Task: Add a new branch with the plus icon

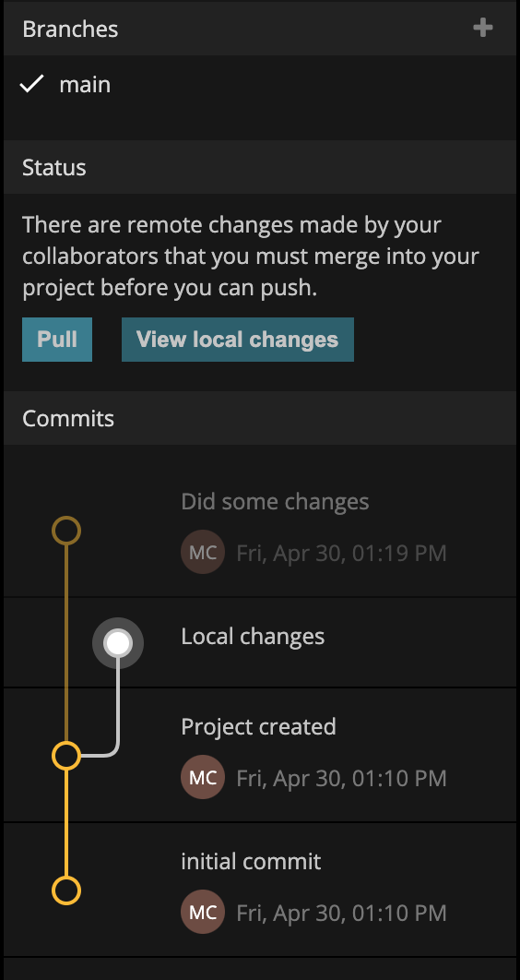Action: [482, 28]
